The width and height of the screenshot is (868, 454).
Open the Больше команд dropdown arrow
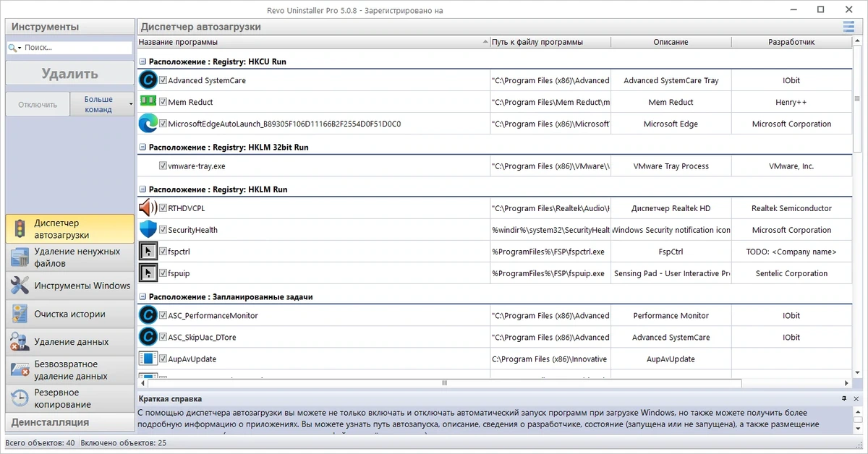[x=131, y=104]
